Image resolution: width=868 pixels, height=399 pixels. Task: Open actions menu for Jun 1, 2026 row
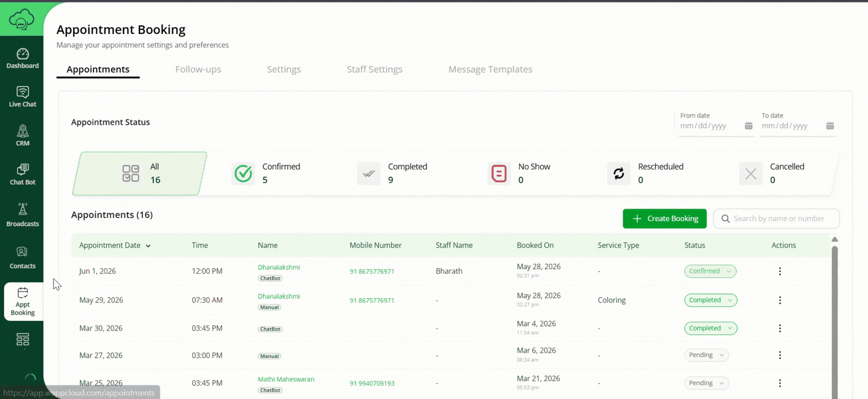780,271
